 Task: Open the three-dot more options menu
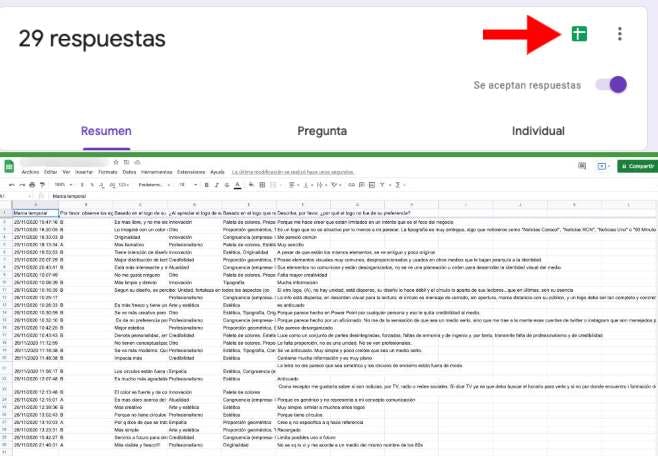620,34
